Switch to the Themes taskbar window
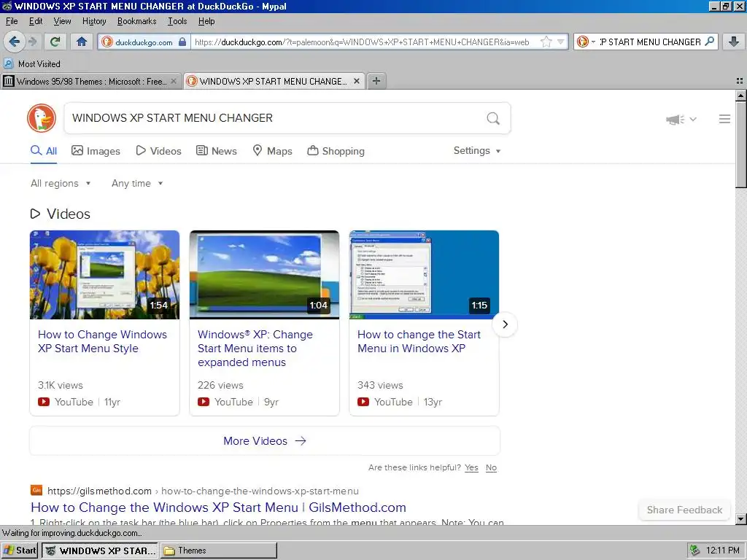 [219, 551]
